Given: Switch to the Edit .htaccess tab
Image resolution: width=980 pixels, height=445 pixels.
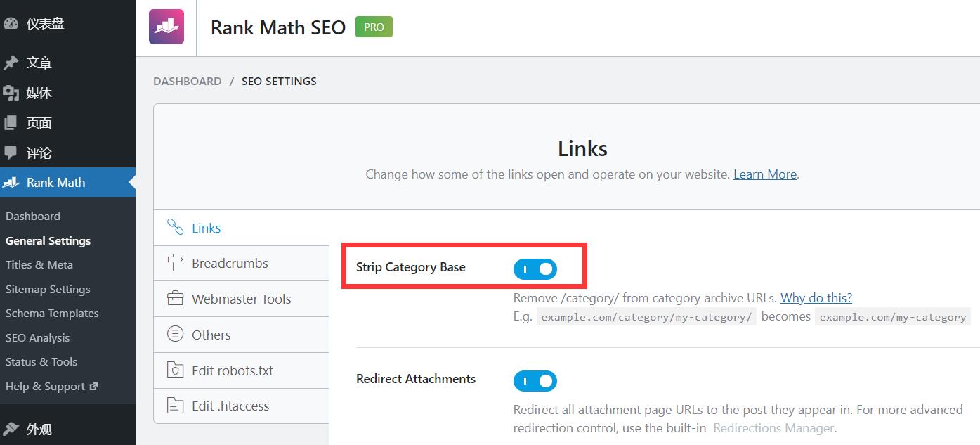Looking at the screenshot, I should [x=230, y=406].
